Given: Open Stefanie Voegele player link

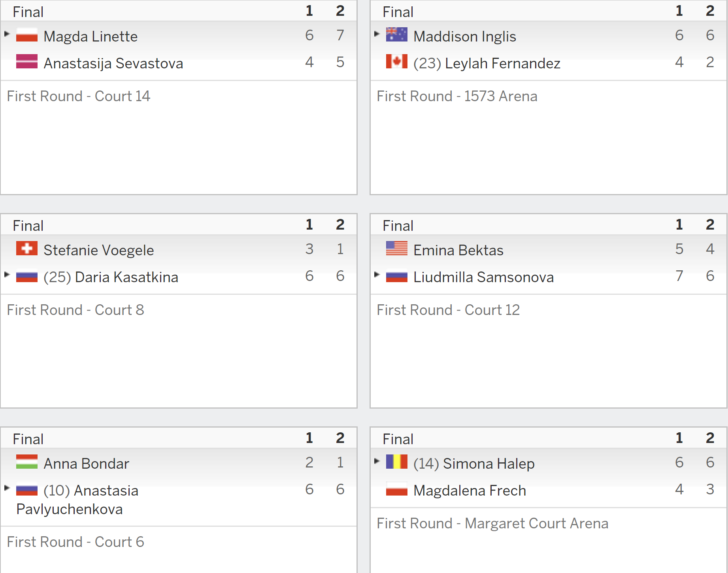Looking at the screenshot, I should tap(99, 250).
